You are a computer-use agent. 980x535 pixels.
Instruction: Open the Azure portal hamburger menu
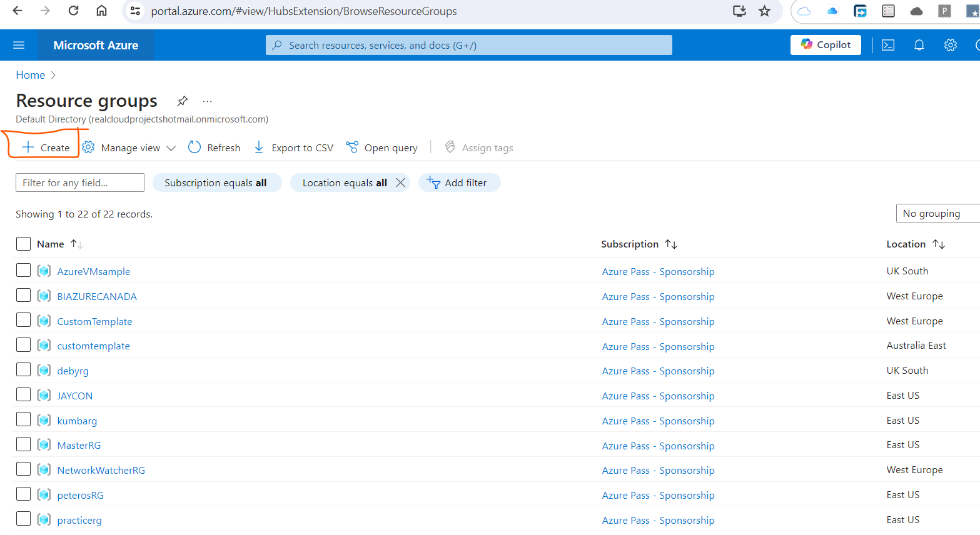(19, 45)
